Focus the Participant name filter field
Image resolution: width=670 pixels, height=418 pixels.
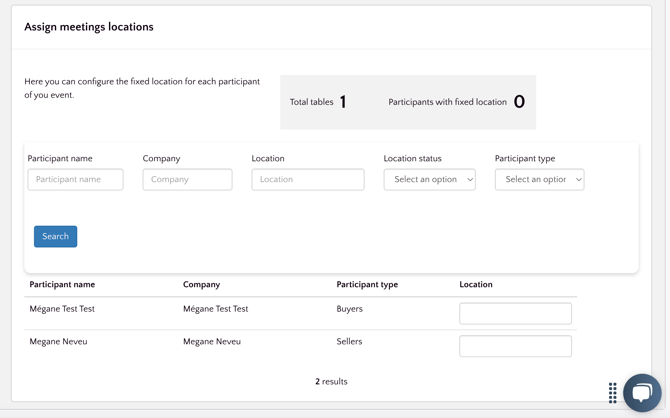point(76,180)
